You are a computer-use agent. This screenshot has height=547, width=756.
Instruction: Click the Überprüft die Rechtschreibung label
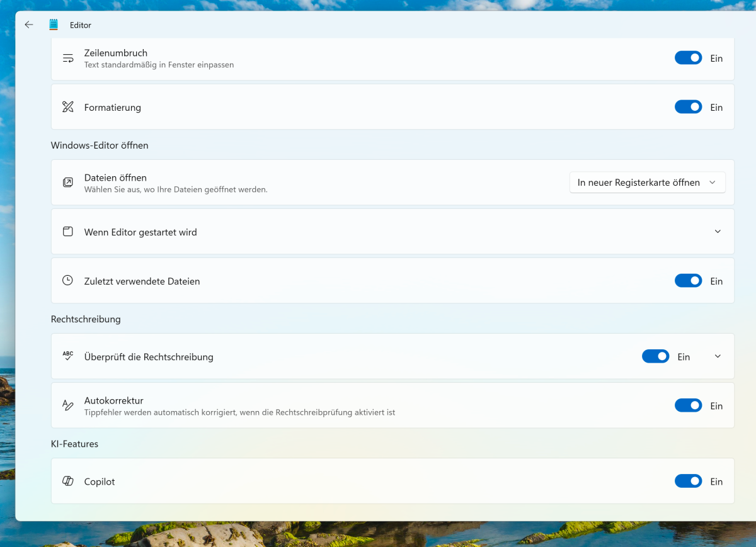pyautogui.click(x=149, y=357)
